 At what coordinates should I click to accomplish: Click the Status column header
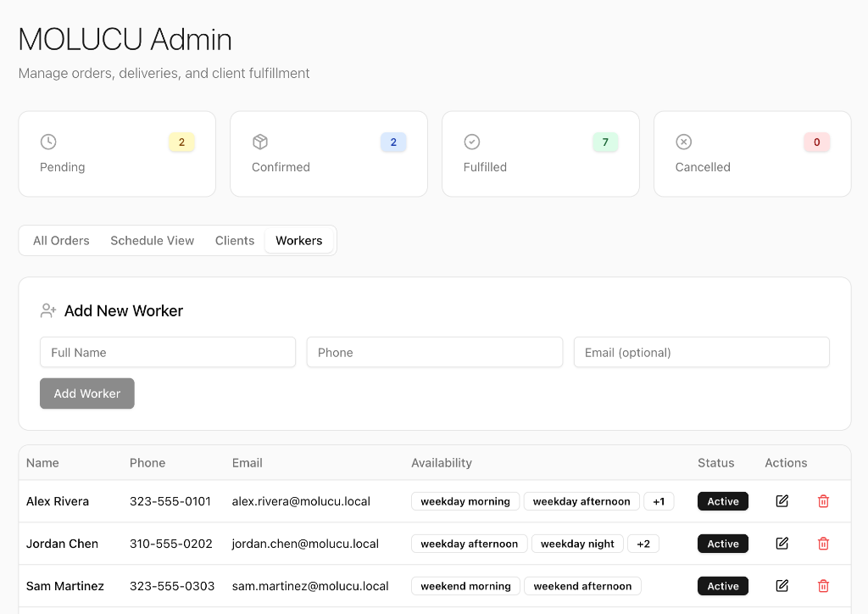(x=715, y=463)
